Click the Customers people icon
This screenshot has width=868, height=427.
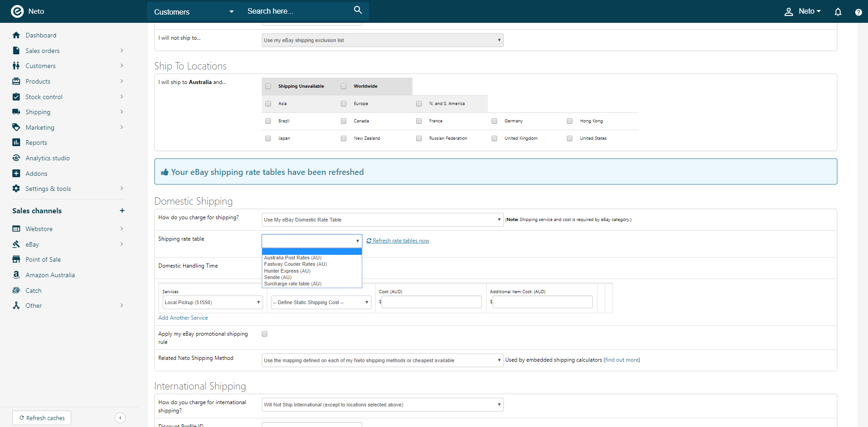(16, 66)
